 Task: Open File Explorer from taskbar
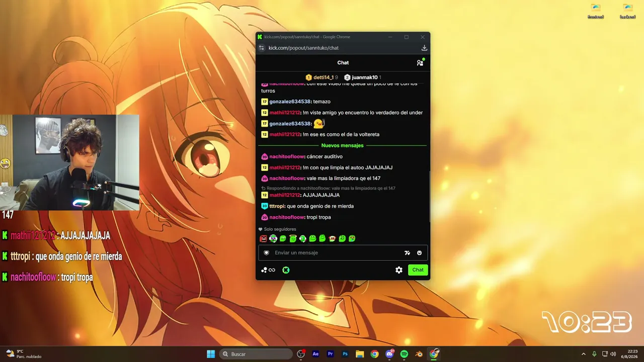click(x=360, y=354)
